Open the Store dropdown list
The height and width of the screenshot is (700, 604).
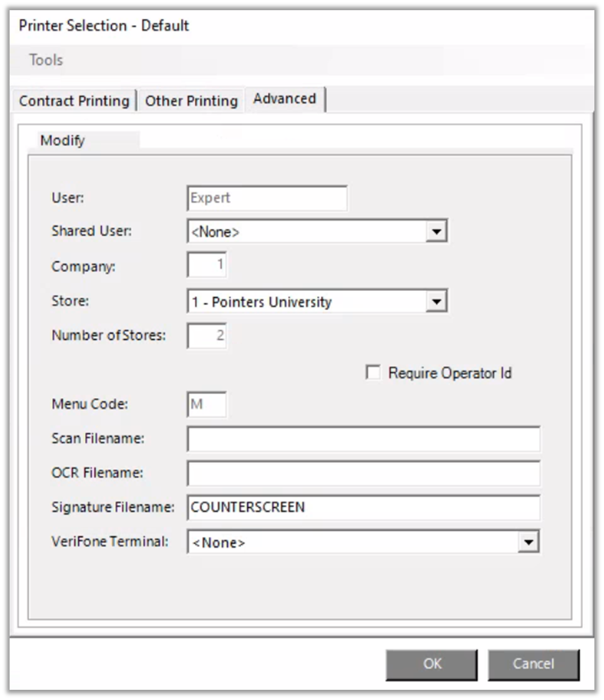(x=436, y=302)
